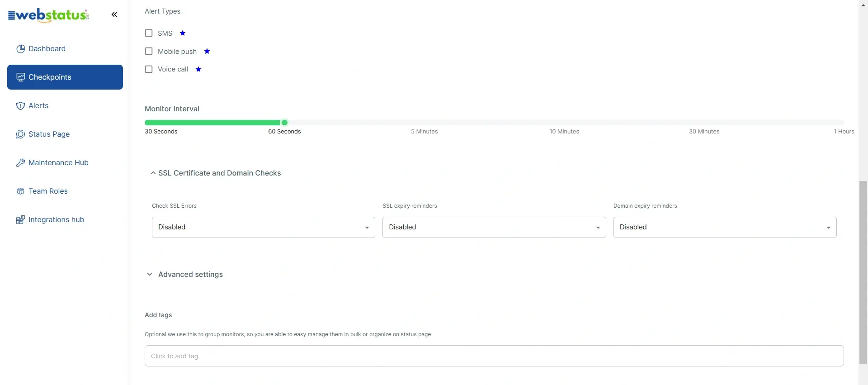Collapse the sidebar with double chevron
This screenshot has width=868, height=385.
[114, 14]
